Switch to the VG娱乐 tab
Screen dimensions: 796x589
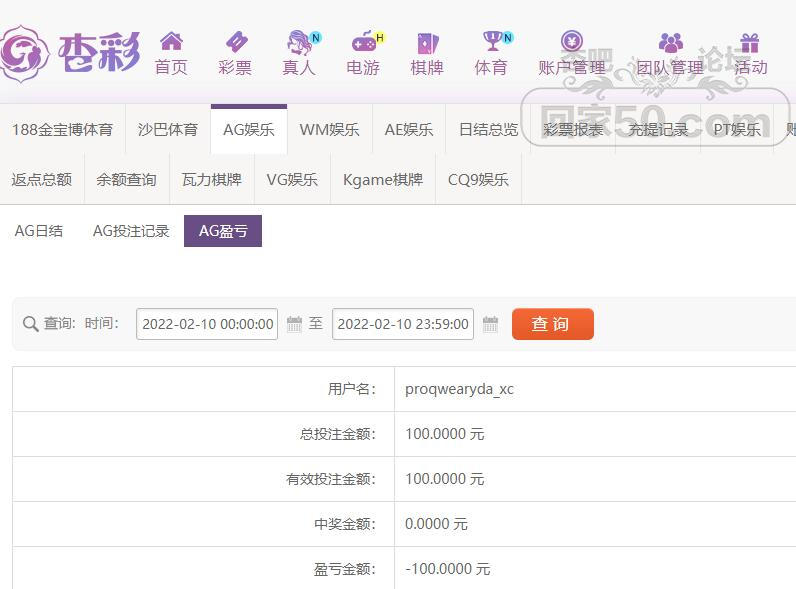(292, 179)
